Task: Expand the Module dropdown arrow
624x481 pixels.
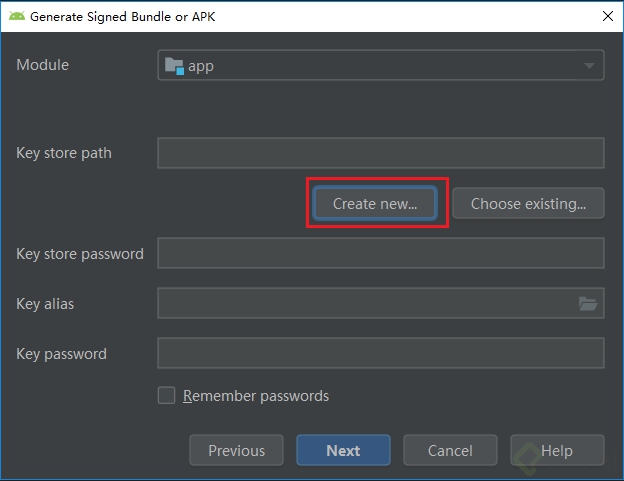Action: pos(589,65)
